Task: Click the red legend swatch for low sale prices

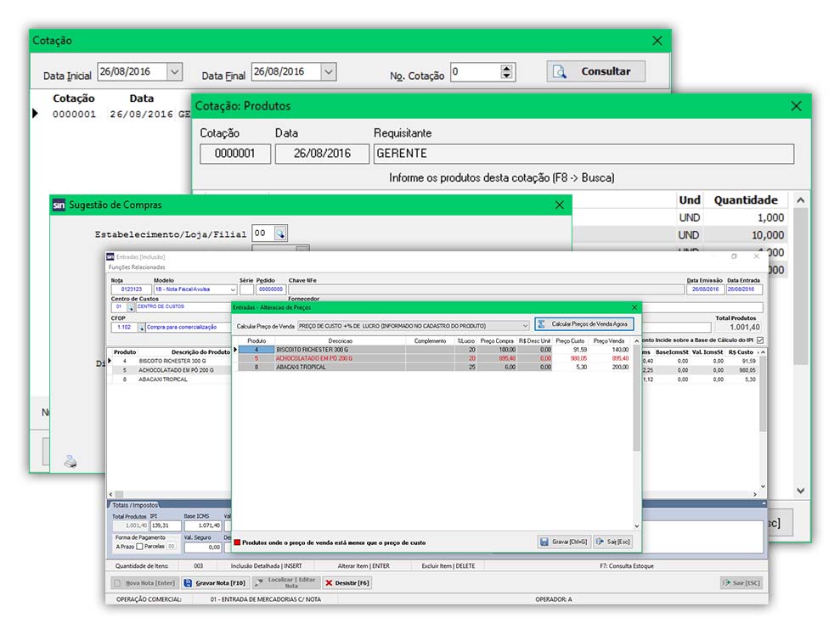Action: 237,542
